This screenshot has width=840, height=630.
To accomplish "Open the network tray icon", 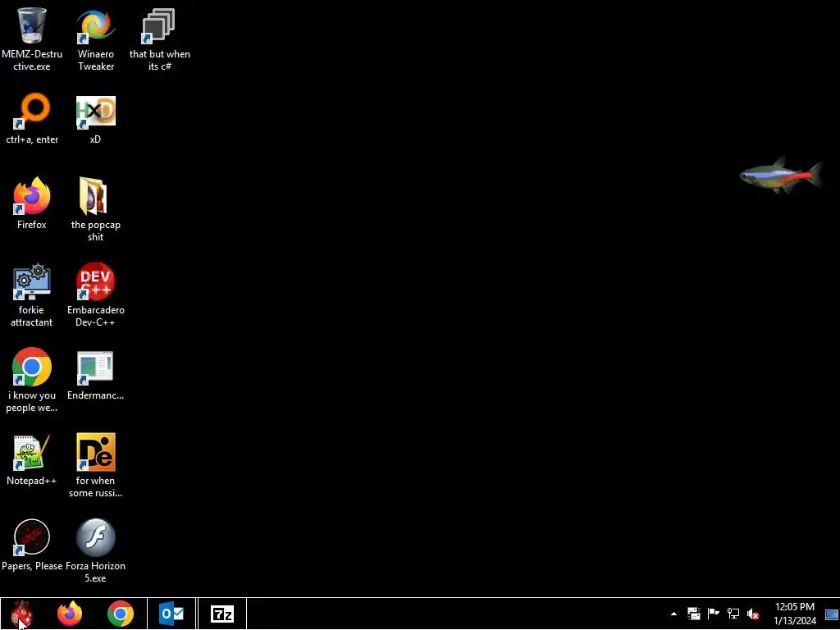I will 733,614.
